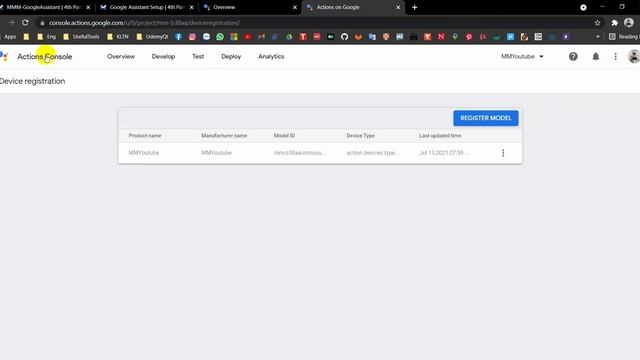Click the Model ID column header
Viewport: 640px width, 360px height.
(x=284, y=136)
